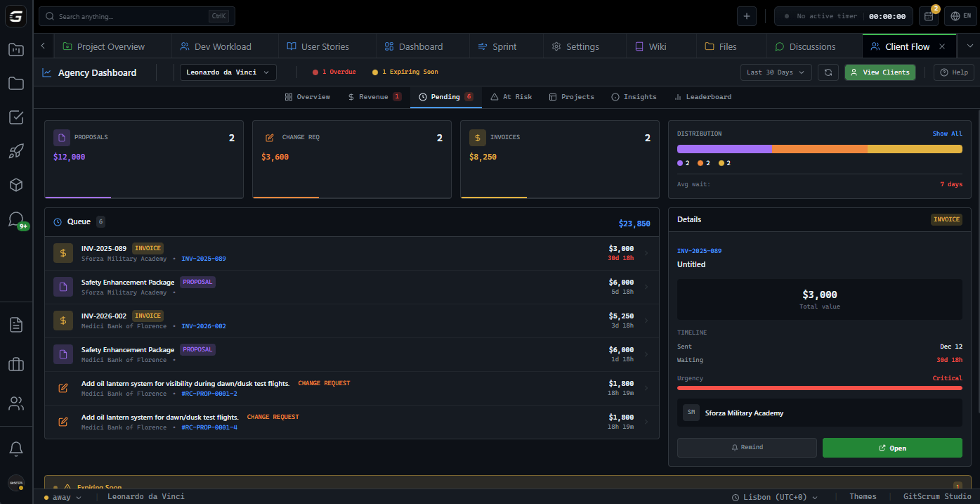Click the refresh icon beside Last 30 Days

point(828,72)
